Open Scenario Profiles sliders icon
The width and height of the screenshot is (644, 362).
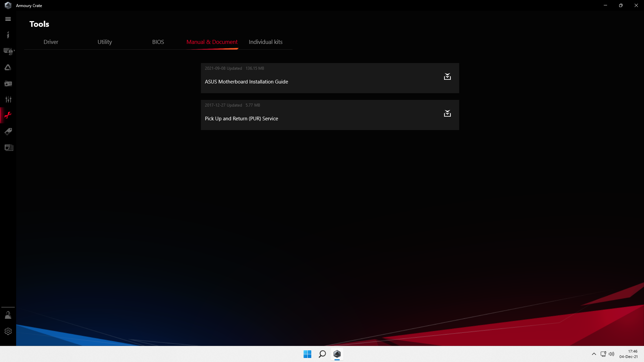8,100
